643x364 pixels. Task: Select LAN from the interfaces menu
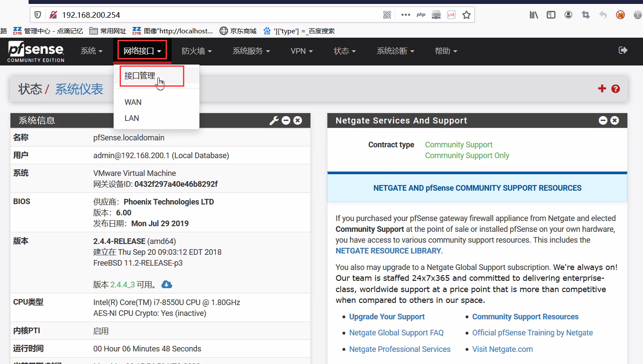coord(132,118)
